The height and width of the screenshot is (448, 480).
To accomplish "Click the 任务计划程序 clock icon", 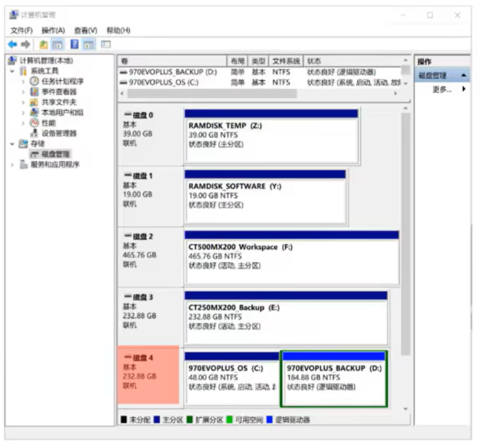I will [34, 81].
